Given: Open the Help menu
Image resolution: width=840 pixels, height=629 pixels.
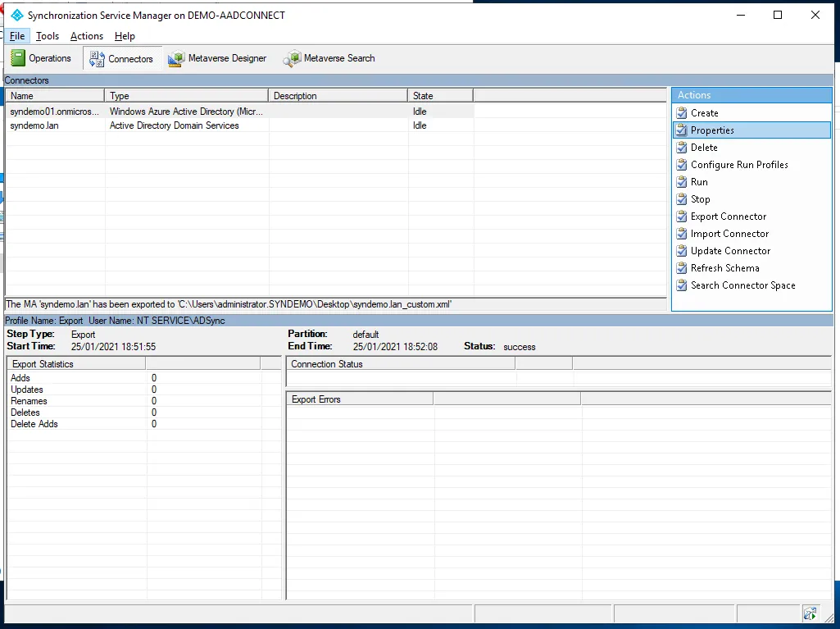Looking at the screenshot, I should click(x=125, y=36).
